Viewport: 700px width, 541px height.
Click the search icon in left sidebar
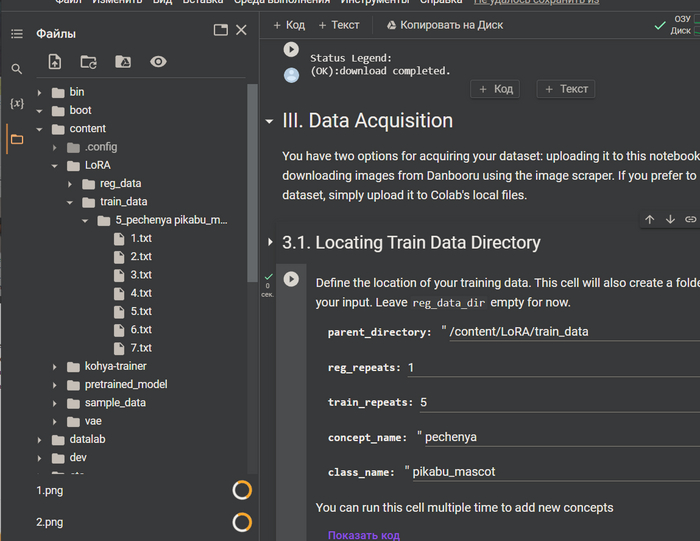coord(16,69)
